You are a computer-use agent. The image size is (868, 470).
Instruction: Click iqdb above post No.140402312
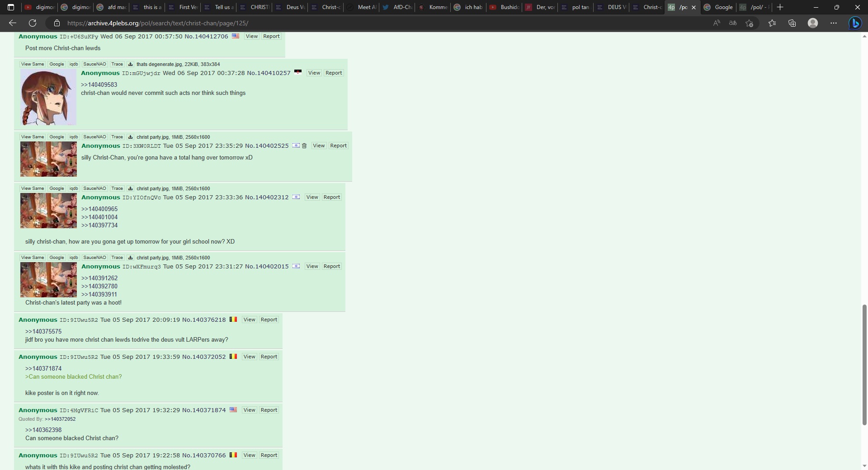click(74, 188)
